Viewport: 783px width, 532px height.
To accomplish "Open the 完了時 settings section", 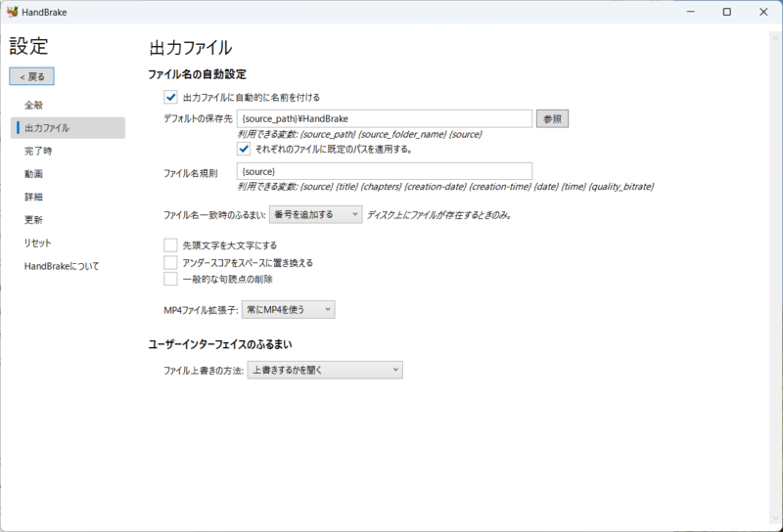I will coord(38,151).
